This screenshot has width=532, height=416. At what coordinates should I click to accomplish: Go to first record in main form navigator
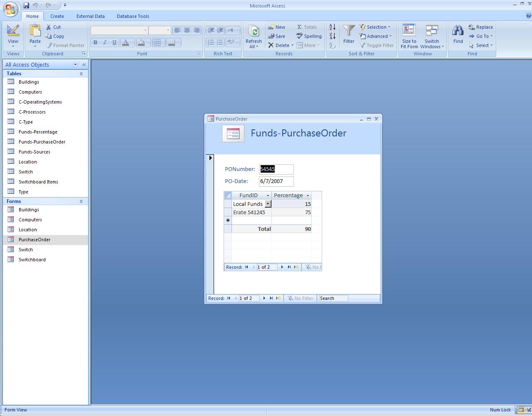click(229, 298)
